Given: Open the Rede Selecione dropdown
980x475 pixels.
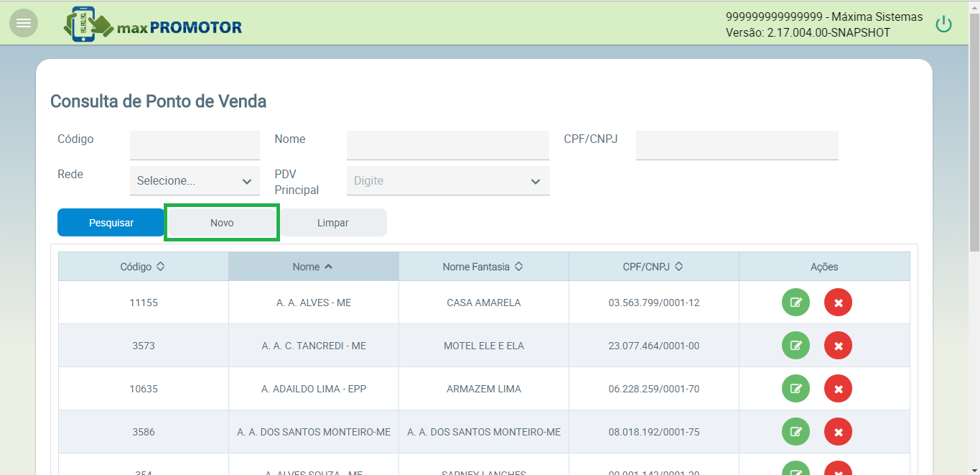Looking at the screenshot, I should point(195,181).
